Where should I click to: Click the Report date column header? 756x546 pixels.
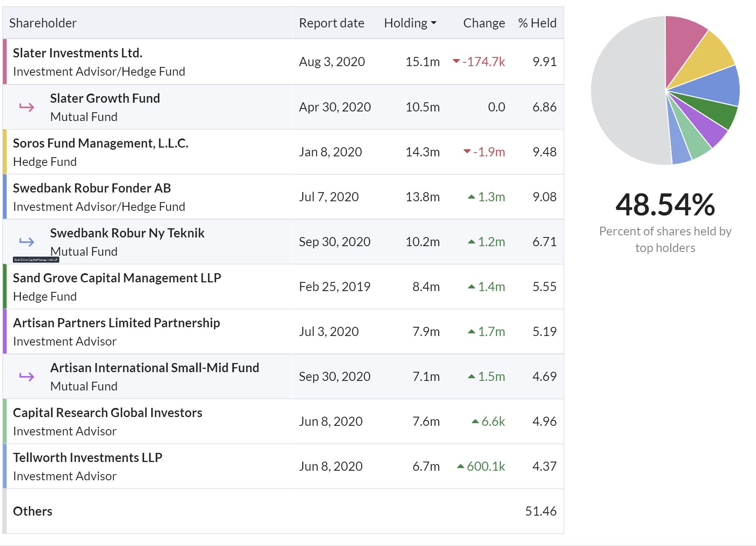coord(331,23)
